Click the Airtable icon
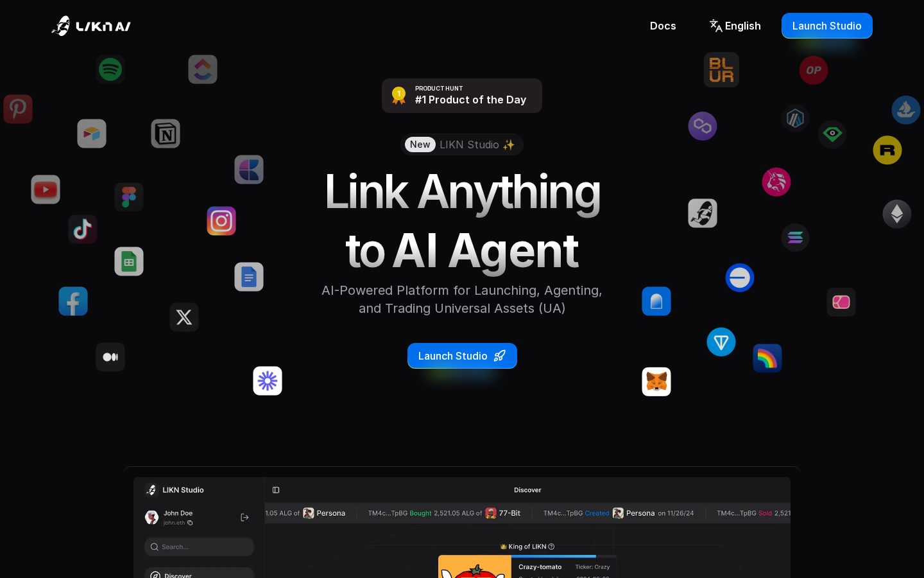Viewport: 924px width, 578px height. (92, 134)
